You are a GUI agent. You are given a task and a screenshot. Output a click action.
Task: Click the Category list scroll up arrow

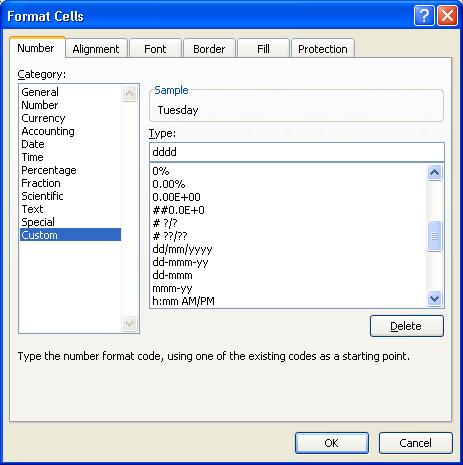129,94
